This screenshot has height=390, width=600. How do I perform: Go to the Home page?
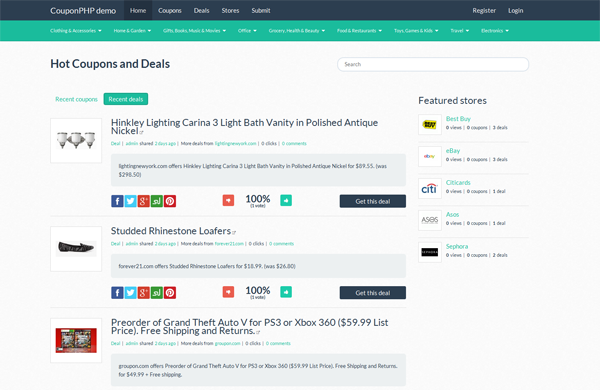click(x=138, y=10)
